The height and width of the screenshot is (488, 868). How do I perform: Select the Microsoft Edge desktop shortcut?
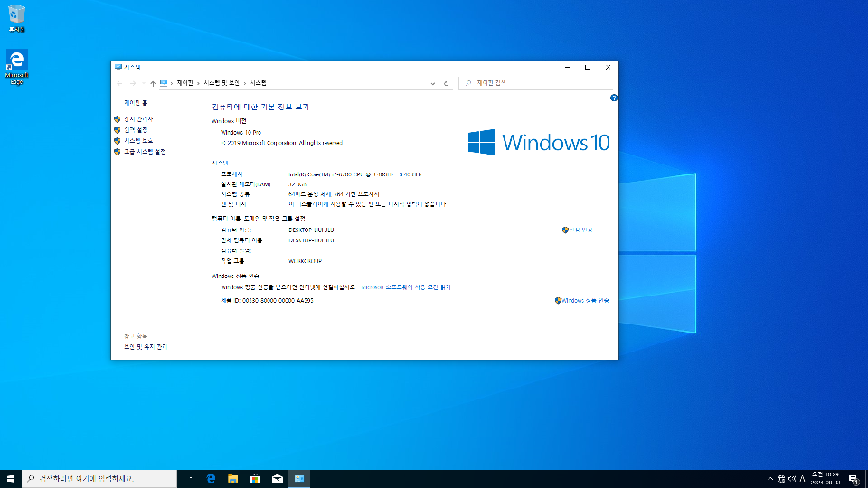pyautogui.click(x=16, y=67)
